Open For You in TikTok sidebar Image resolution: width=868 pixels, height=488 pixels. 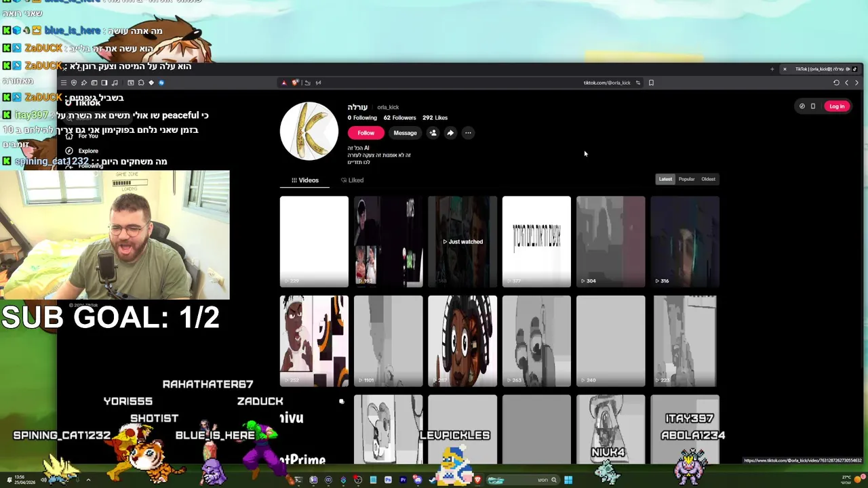pos(82,136)
